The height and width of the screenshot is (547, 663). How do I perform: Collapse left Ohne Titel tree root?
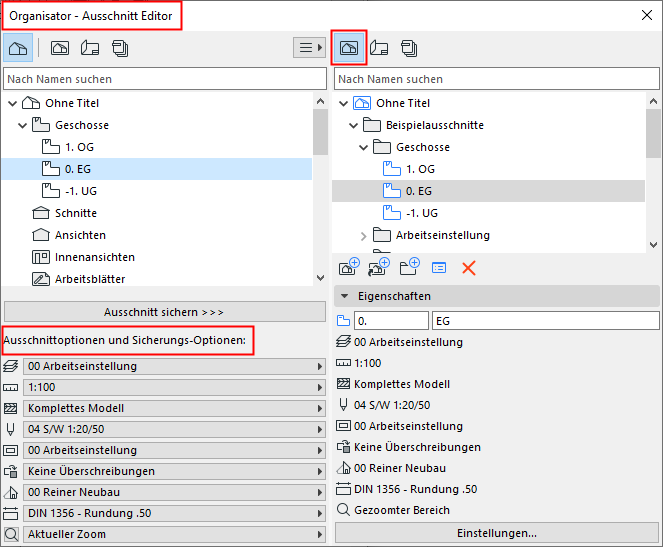12,103
